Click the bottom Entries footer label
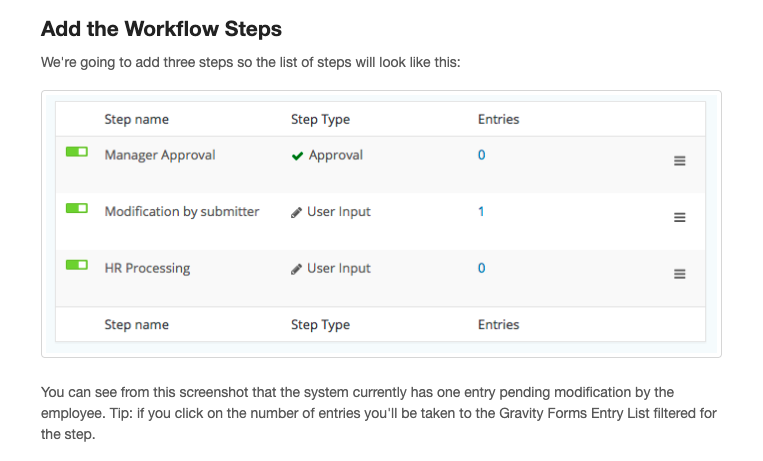 tap(498, 325)
